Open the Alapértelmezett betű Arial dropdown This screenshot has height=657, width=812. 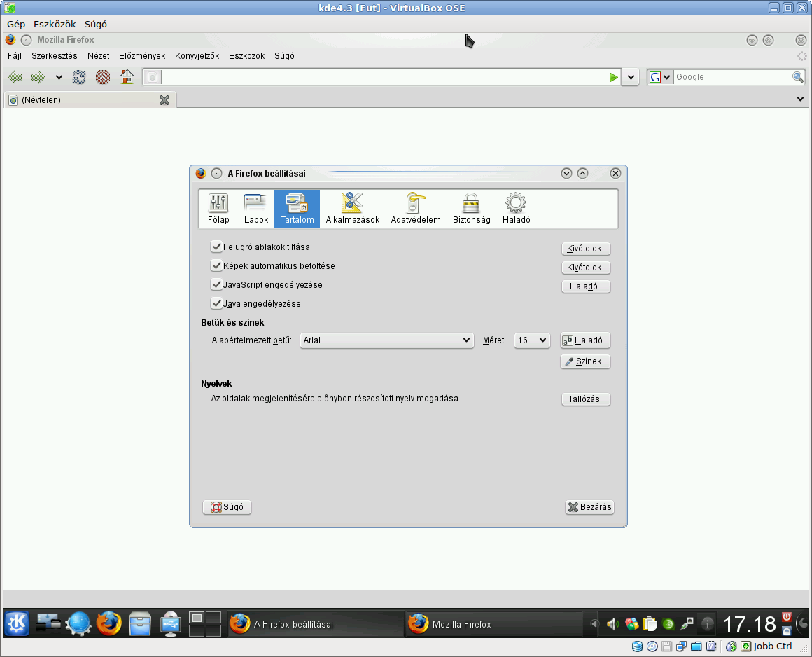(x=387, y=340)
